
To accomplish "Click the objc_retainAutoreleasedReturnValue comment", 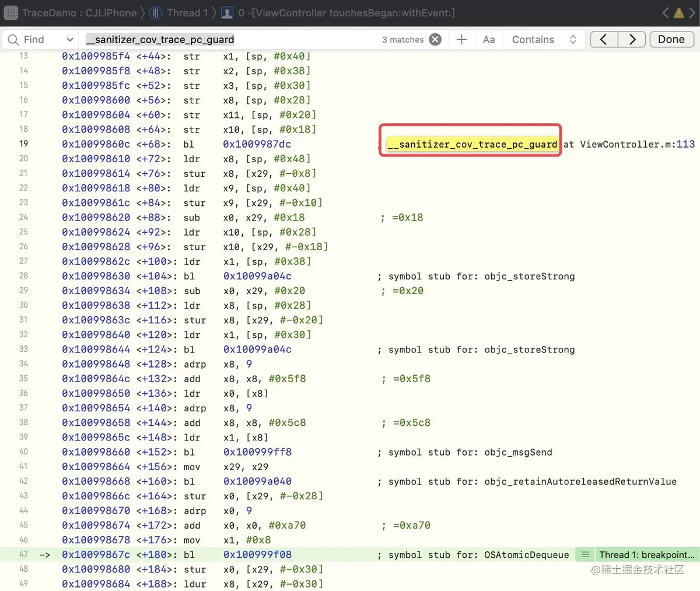I will 527,481.
